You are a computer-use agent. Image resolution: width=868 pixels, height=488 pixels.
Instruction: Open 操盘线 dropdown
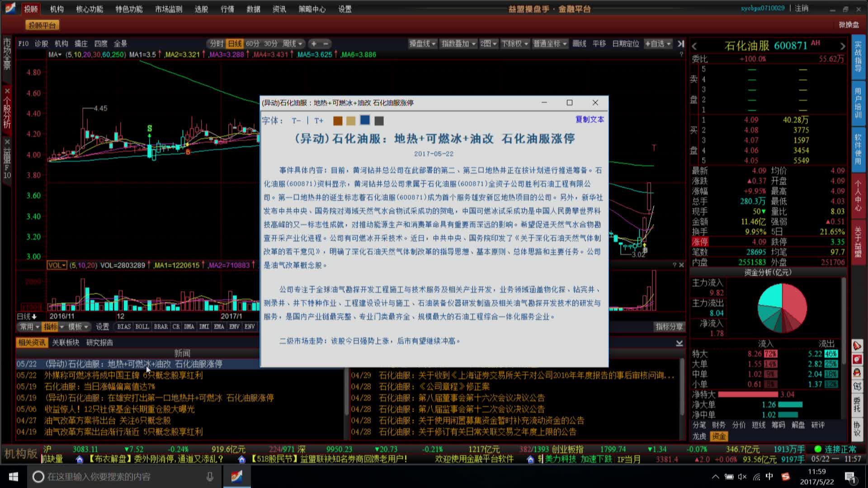pos(422,44)
